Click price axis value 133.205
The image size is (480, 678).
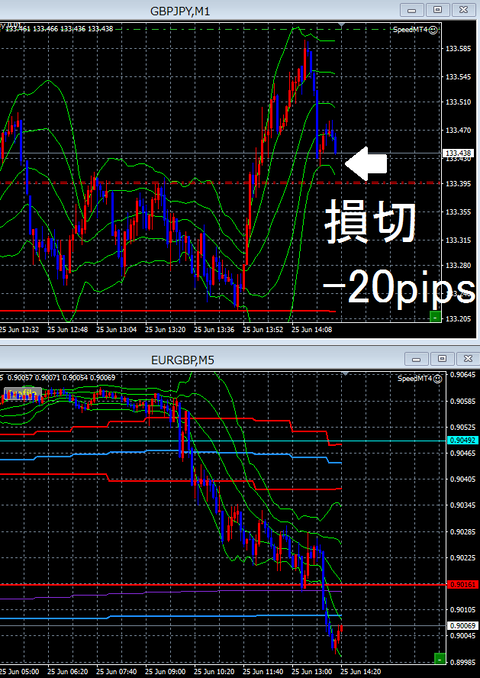click(458, 319)
